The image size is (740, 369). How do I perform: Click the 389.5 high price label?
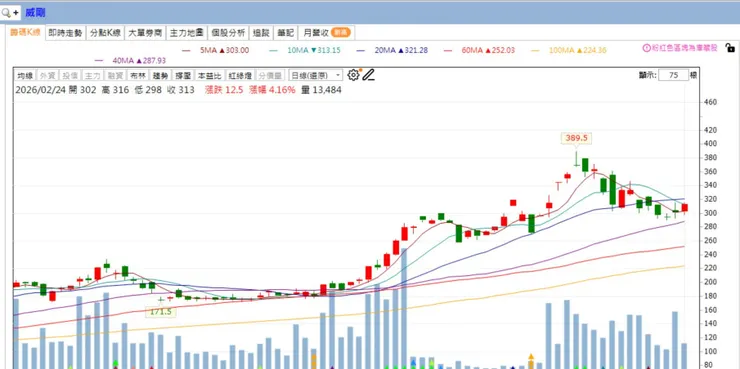click(x=576, y=138)
